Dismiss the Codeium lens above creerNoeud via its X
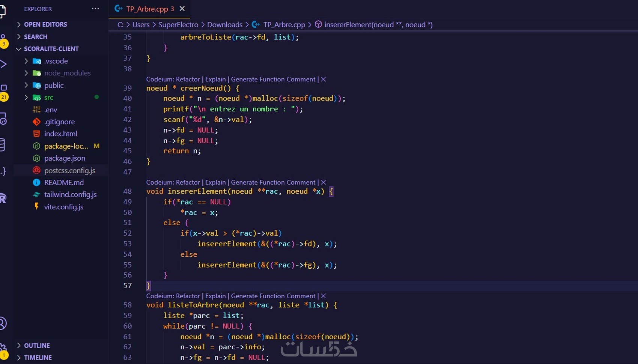The width and height of the screenshot is (638, 364). coord(324,79)
